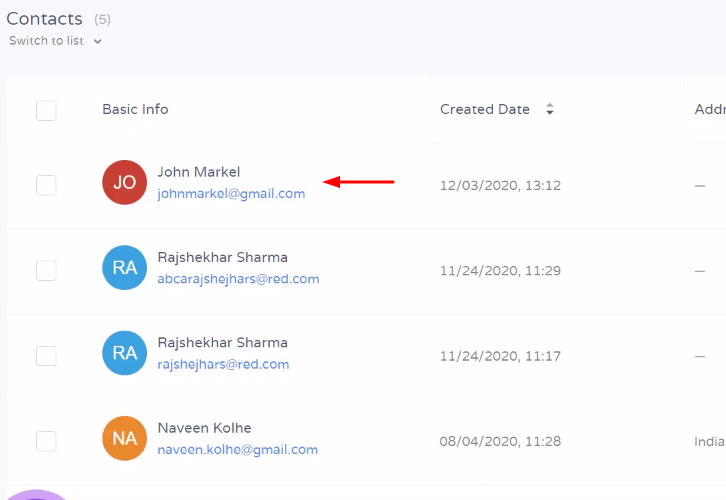Open naveen.kolhe@gmail.com email link

pyautogui.click(x=238, y=450)
